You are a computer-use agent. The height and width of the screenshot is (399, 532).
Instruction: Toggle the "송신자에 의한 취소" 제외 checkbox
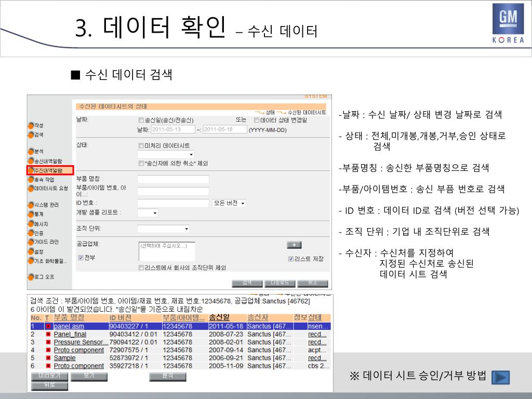[x=141, y=163]
